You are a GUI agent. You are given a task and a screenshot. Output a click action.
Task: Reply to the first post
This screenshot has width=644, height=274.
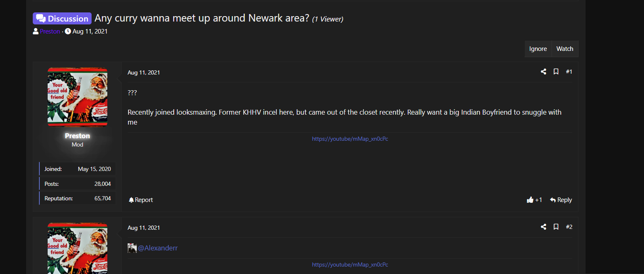click(561, 200)
